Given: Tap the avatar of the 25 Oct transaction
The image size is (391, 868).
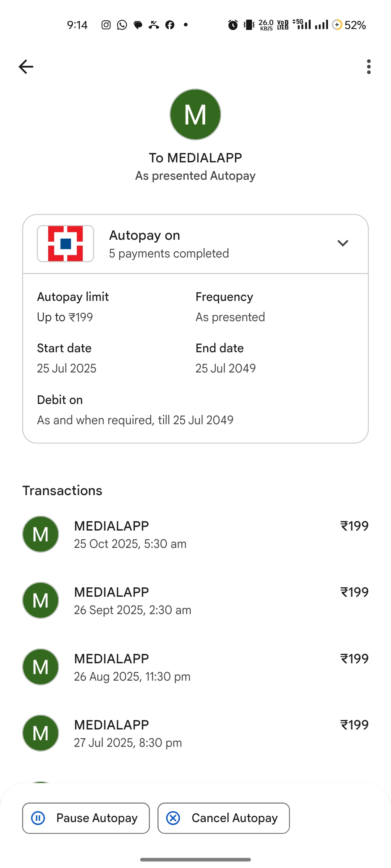Looking at the screenshot, I should point(41,534).
